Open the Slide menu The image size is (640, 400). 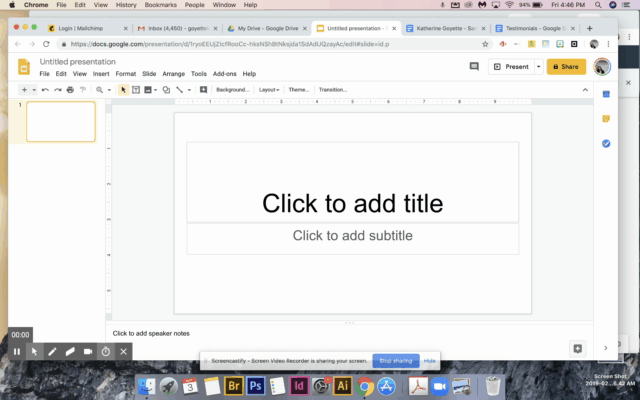pos(149,74)
